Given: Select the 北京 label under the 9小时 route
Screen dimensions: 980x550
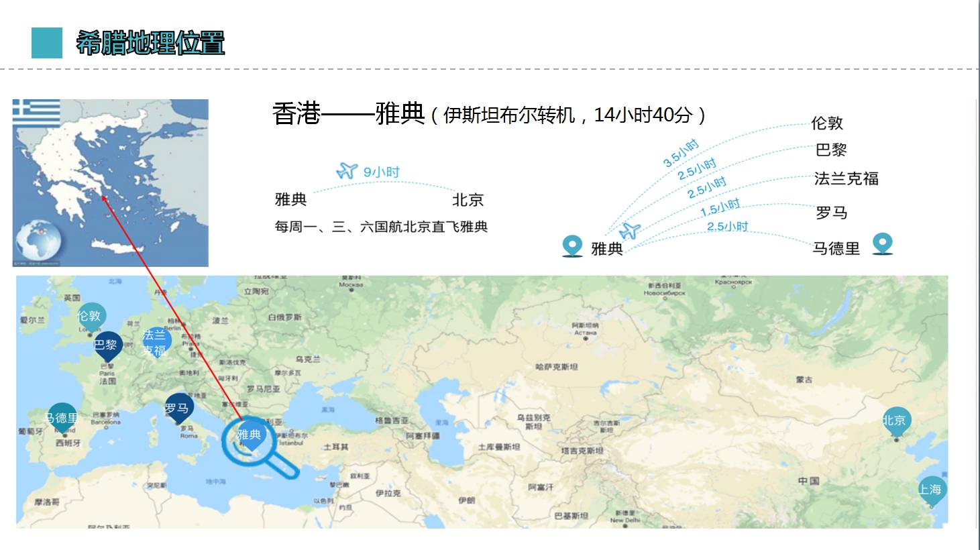Looking at the screenshot, I should point(468,200).
